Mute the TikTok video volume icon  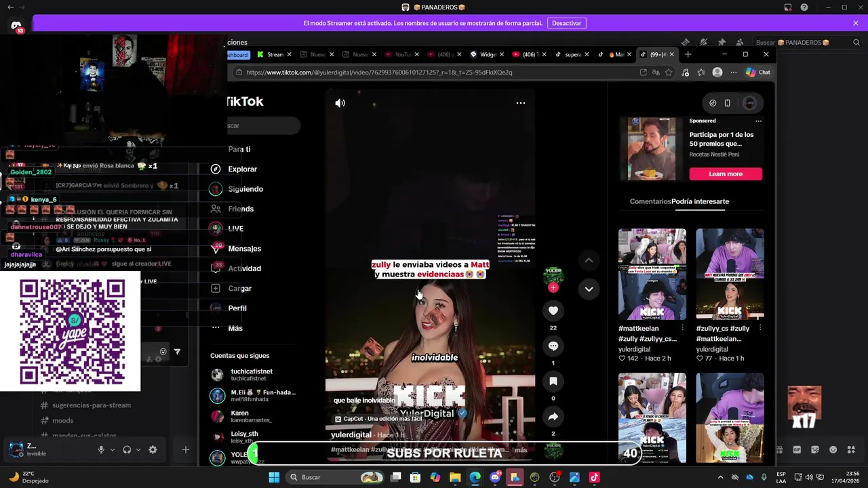coord(340,103)
